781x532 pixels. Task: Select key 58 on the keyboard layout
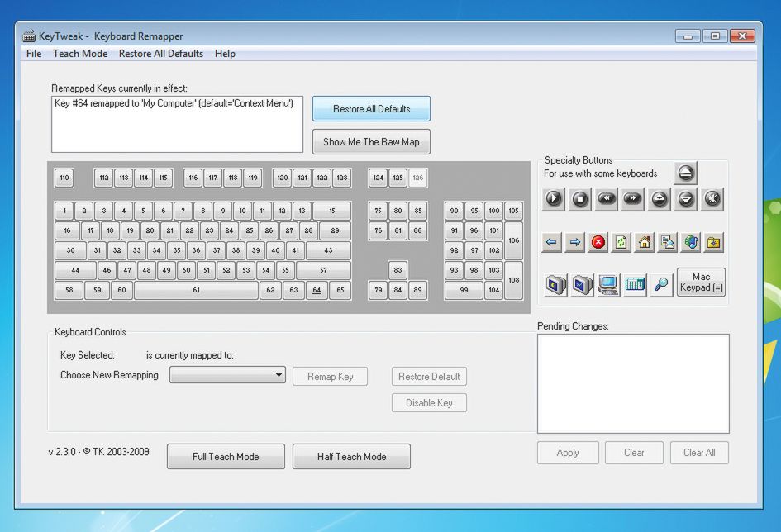(x=69, y=290)
